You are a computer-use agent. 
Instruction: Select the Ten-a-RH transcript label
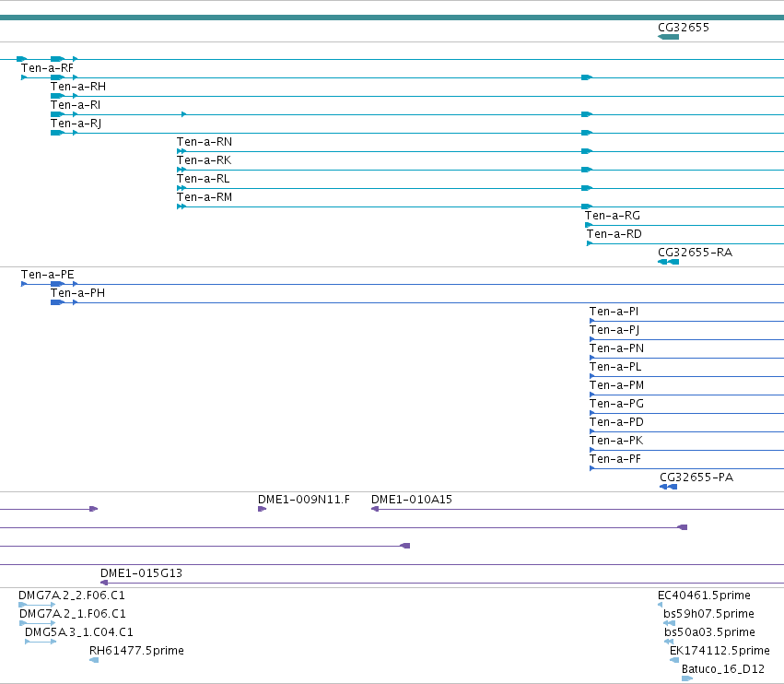click(78, 87)
